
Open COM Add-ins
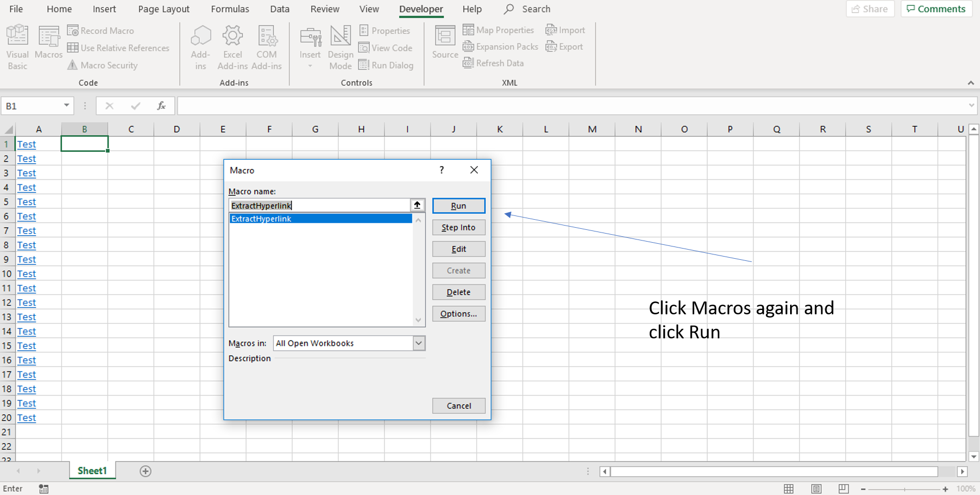[x=267, y=47]
